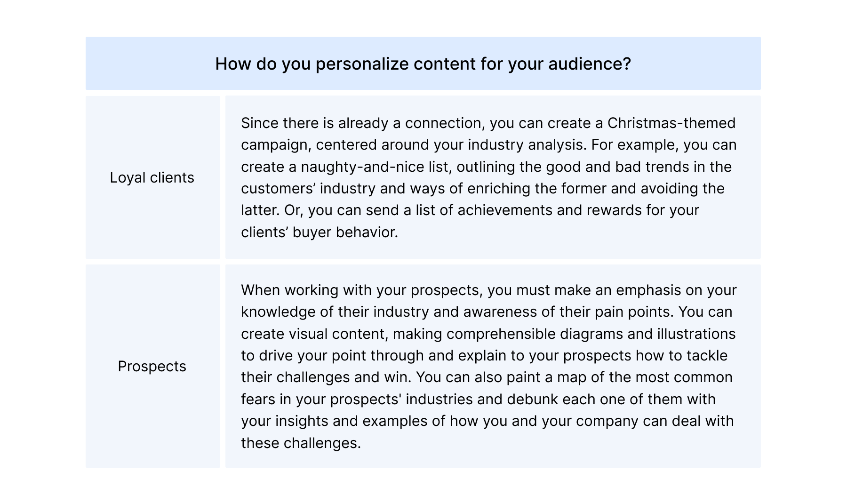
Task: Select the Prospects row label
Action: click(x=152, y=366)
